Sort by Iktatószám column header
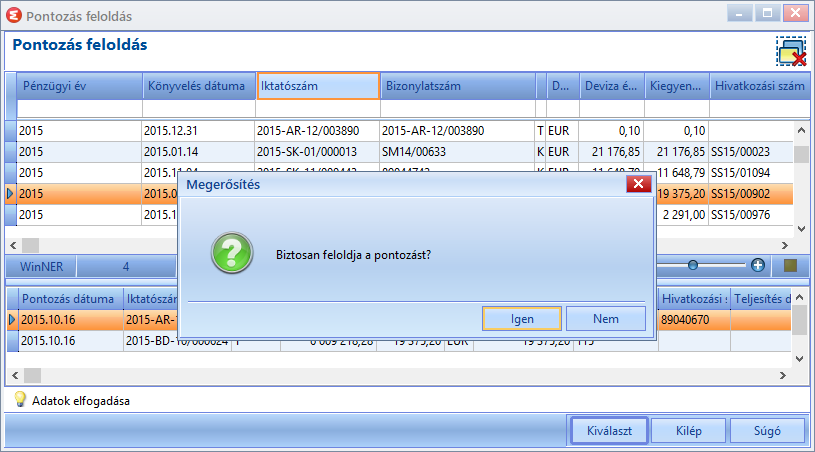 pos(318,86)
